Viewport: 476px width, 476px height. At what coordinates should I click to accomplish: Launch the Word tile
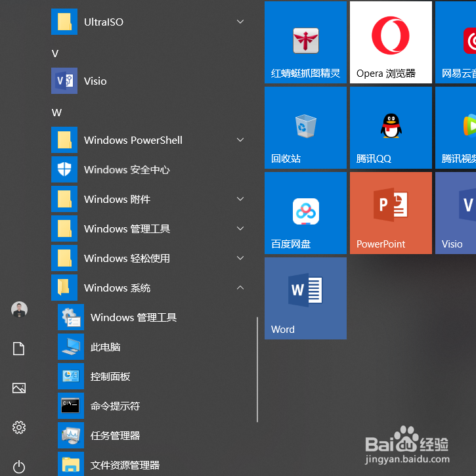[305, 298]
